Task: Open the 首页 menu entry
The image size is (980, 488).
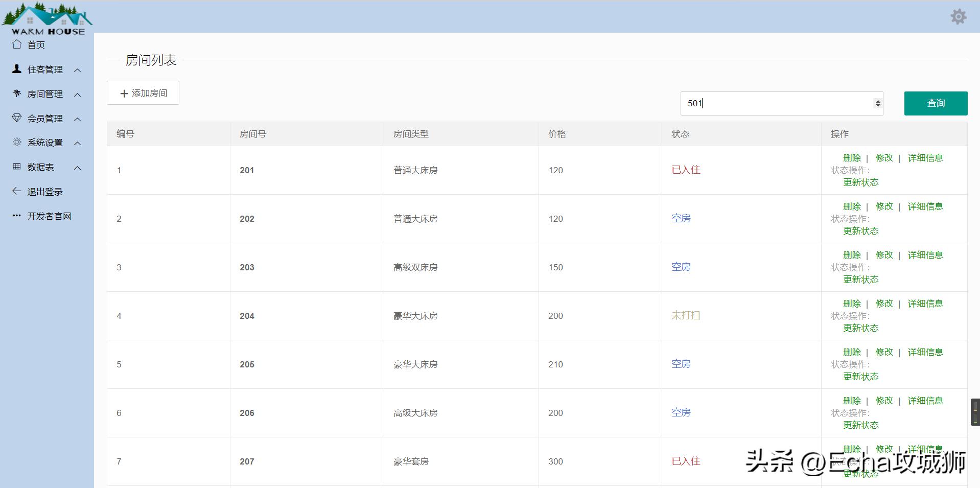Action: pyautogui.click(x=36, y=44)
